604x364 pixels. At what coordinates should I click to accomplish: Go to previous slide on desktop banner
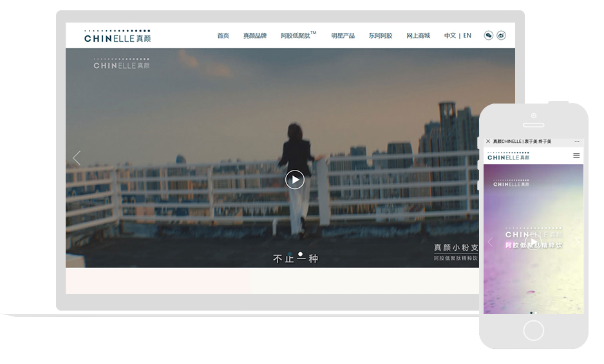(77, 158)
